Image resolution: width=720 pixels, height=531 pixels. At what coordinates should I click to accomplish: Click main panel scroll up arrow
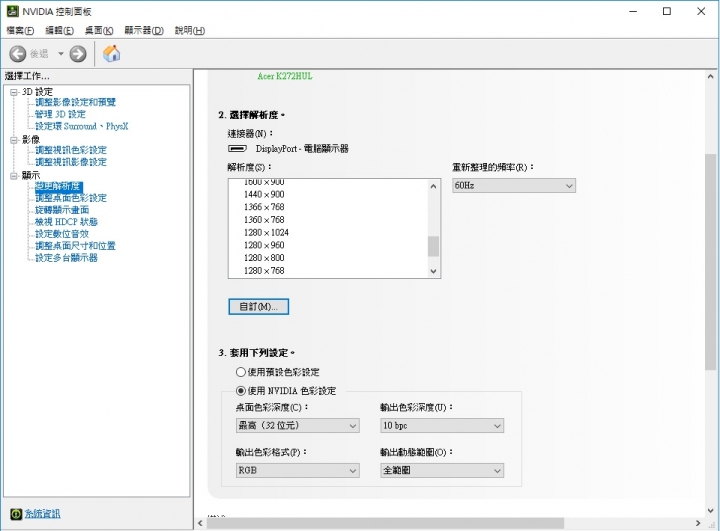coord(710,77)
